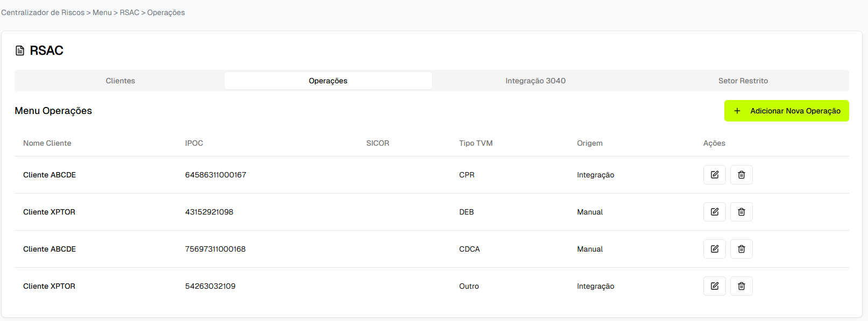The width and height of the screenshot is (868, 321).
Task: Delete the Cliente ABCDE CPR operation
Action: 741,175
